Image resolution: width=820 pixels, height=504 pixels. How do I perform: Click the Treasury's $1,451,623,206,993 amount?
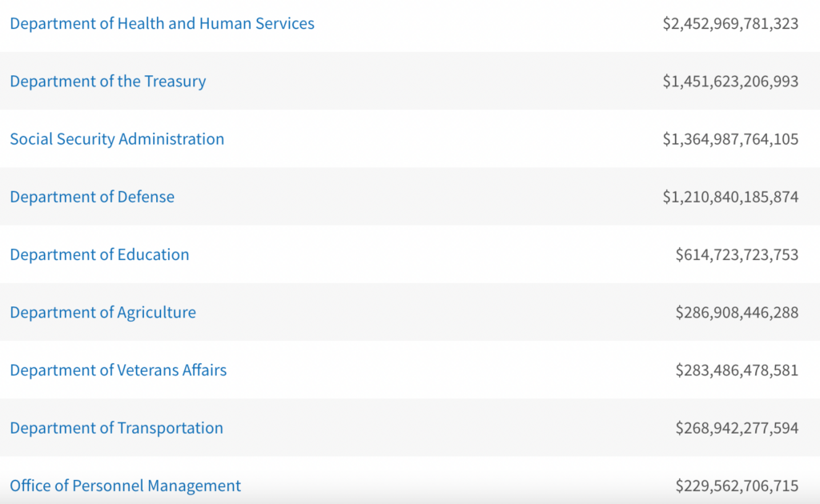pos(730,82)
